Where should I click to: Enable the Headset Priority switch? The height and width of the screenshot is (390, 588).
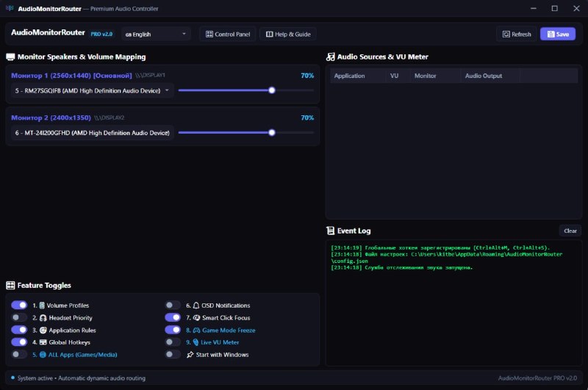[19, 318]
